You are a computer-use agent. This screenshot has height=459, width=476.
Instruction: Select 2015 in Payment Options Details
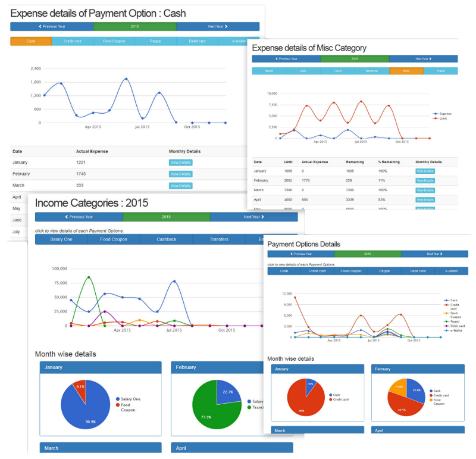coord(368,254)
